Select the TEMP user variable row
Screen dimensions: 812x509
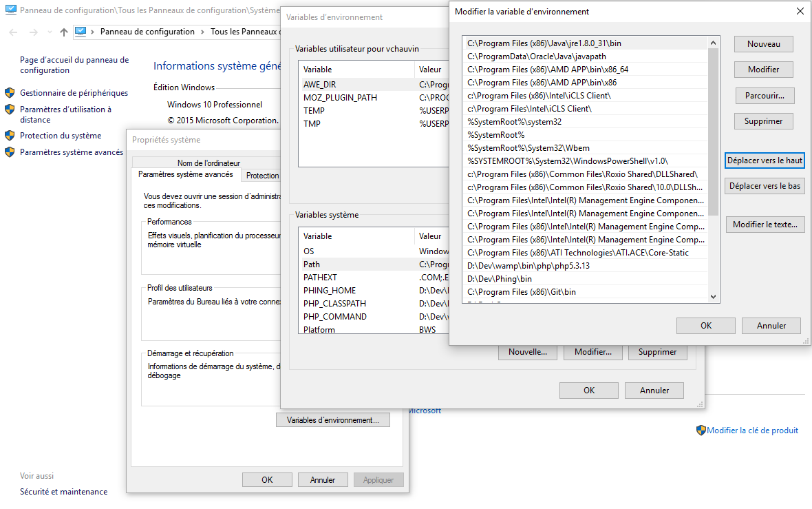pyautogui.click(x=374, y=110)
